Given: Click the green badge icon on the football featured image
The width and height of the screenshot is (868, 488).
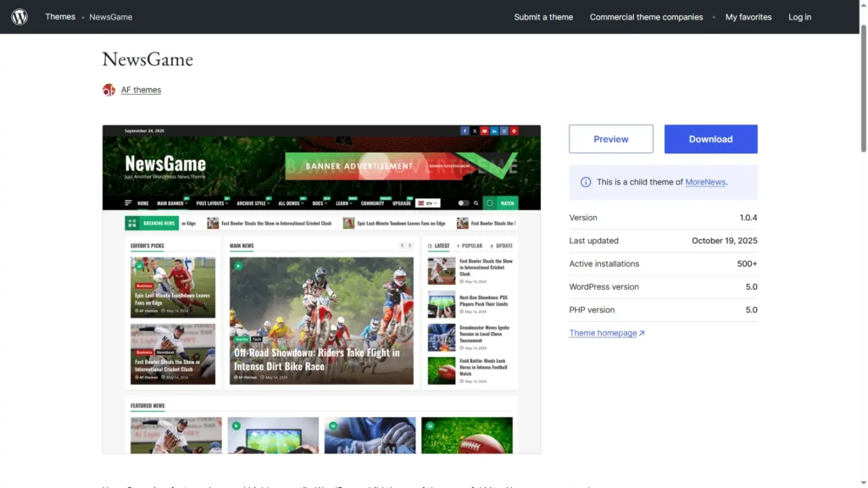Looking at the screenshot, I should [x=430, y=425].
